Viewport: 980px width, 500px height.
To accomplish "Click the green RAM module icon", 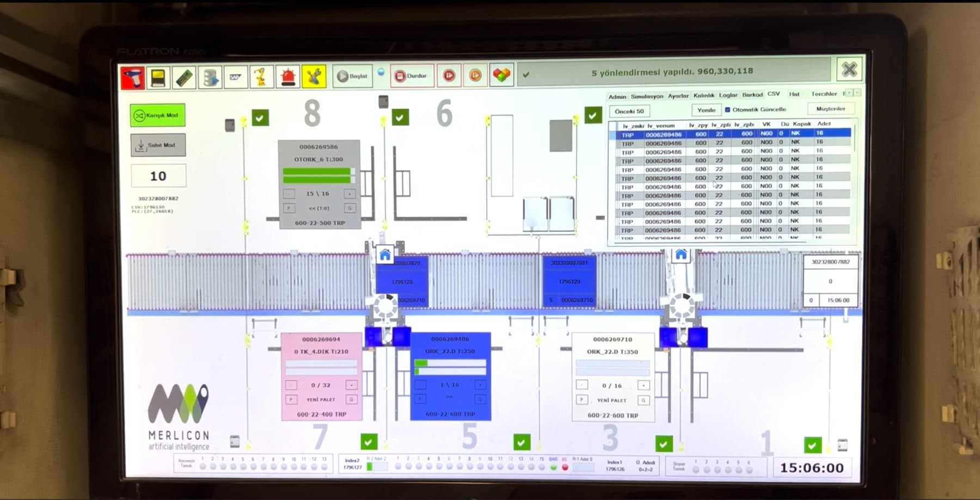I will [184, 77].
